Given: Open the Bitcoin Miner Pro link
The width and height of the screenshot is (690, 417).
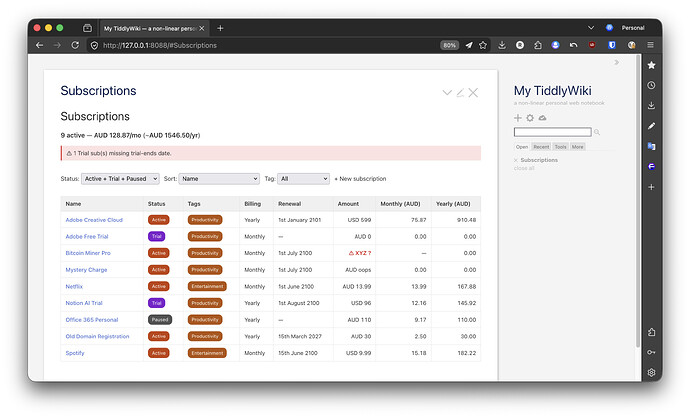Looking at the screenshot, I should coord(88,253).
